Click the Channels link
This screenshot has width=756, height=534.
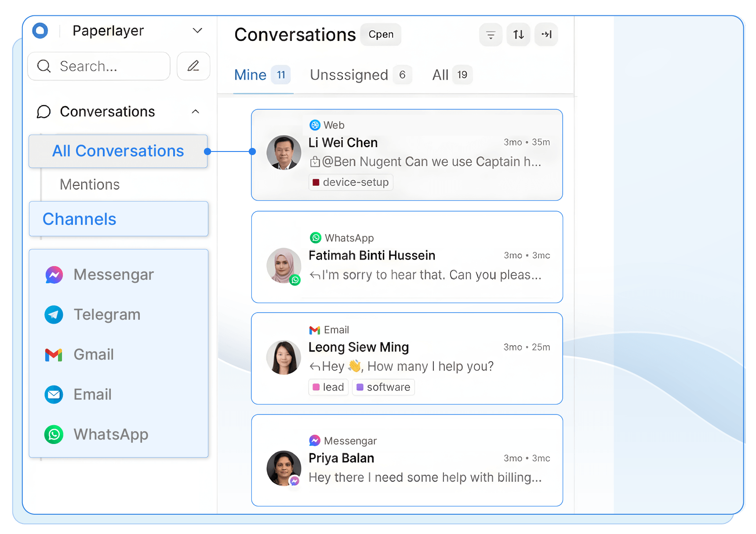80,219
